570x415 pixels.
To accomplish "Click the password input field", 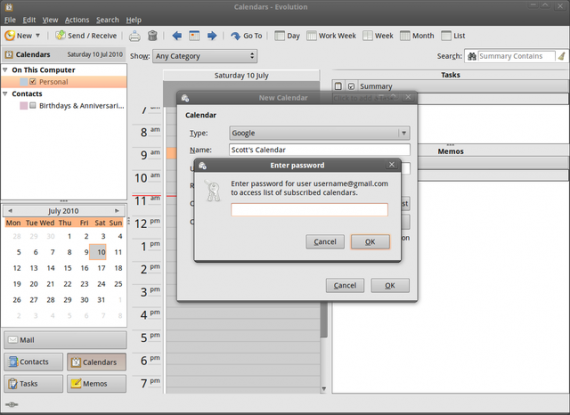I will [x=309, y=210].
